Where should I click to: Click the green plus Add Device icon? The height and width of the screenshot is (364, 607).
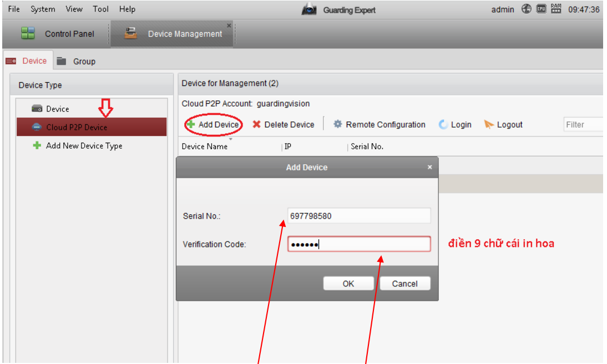pyautogui.click(x=190, y=124)
